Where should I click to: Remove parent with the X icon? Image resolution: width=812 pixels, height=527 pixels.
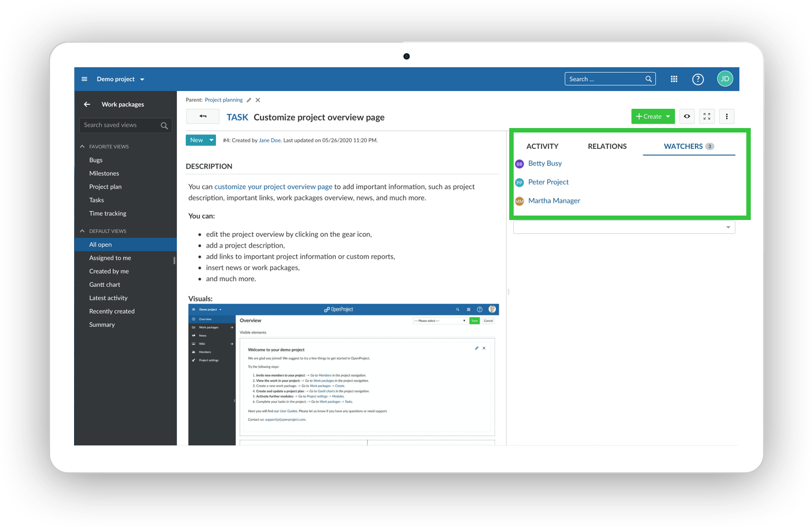tap(258, 100)
